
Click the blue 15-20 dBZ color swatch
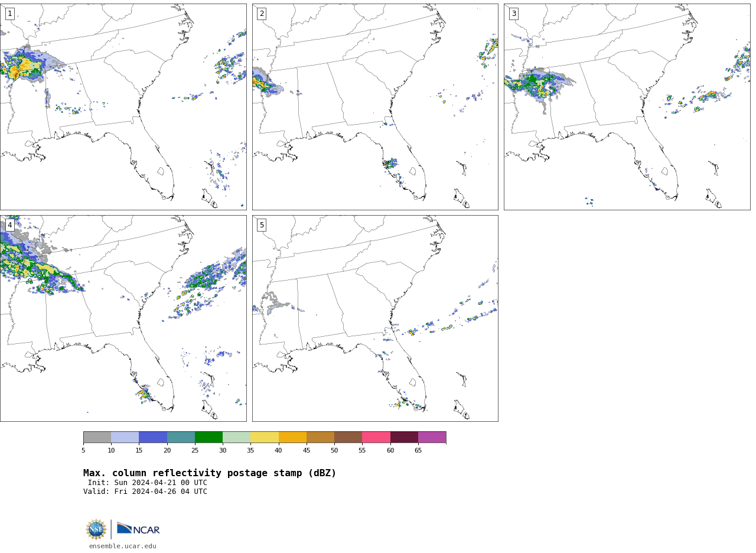[x=153, y=437]
